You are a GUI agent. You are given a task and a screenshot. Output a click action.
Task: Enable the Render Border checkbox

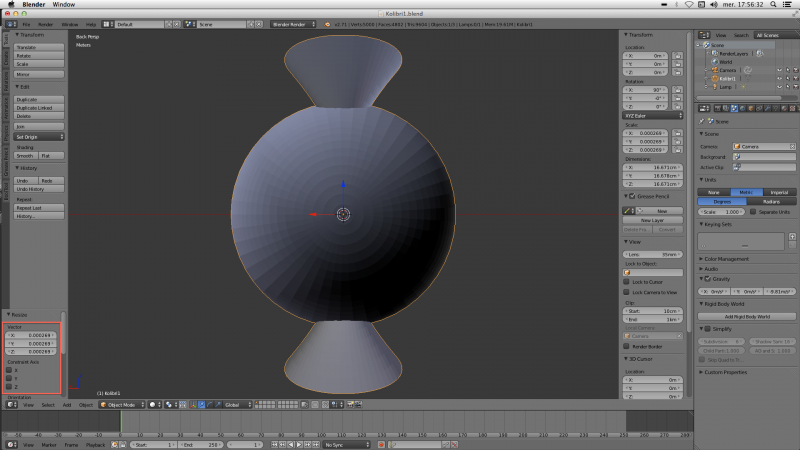point(626,346)
